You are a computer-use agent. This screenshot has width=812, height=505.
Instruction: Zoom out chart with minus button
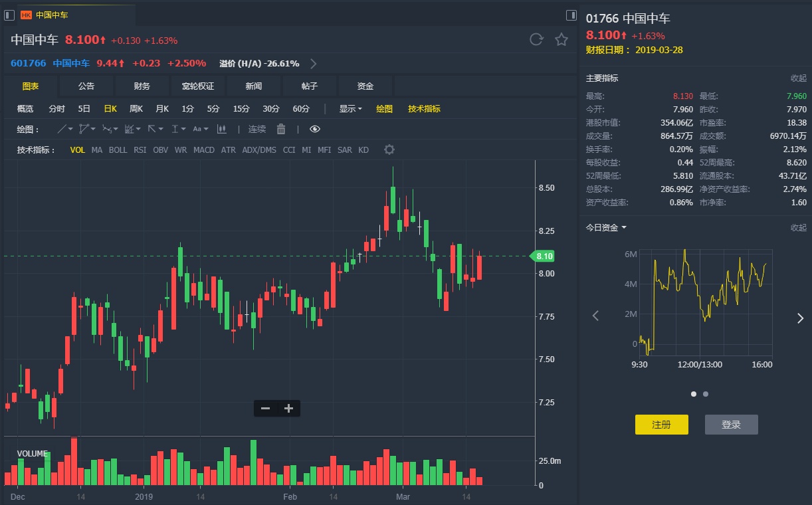click(x=265, y=409)
